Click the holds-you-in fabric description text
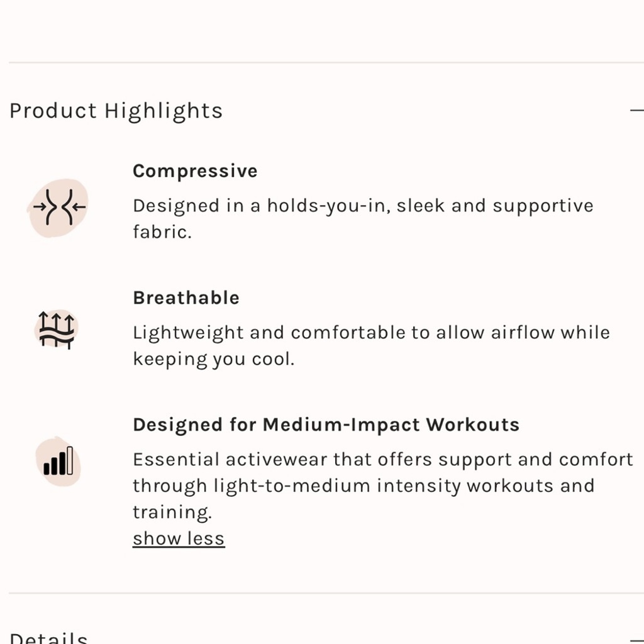This screenshot has width=644, height=644. (363, 218)
